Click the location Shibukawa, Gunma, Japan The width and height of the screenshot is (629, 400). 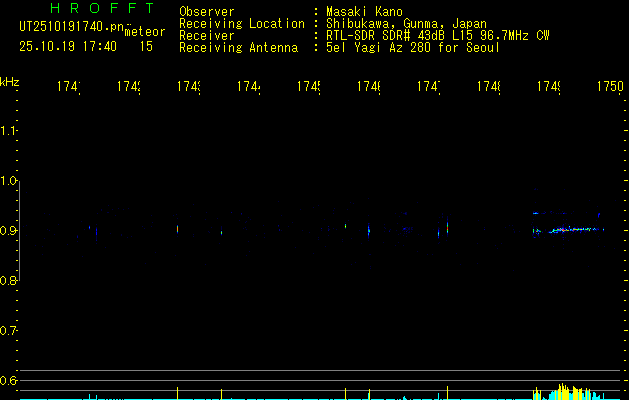pos(406,24)
